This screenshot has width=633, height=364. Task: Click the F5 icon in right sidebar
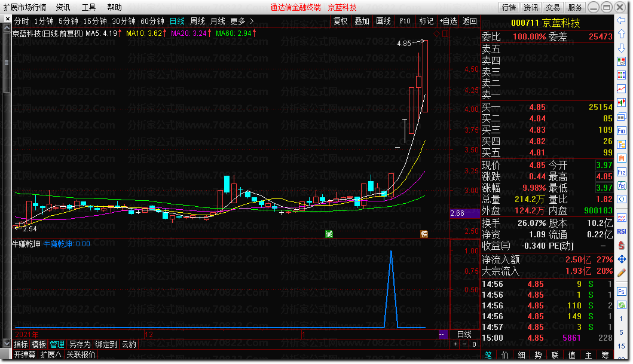point(621,291)
